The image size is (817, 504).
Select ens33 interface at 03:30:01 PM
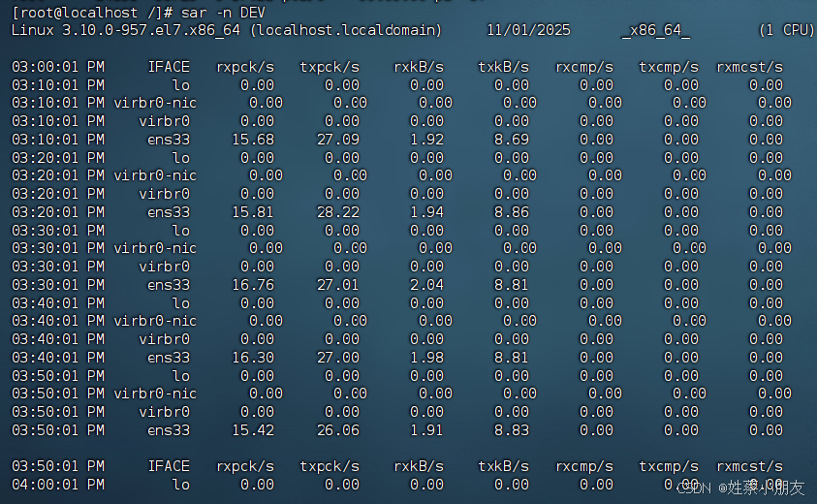click(169, 285)
